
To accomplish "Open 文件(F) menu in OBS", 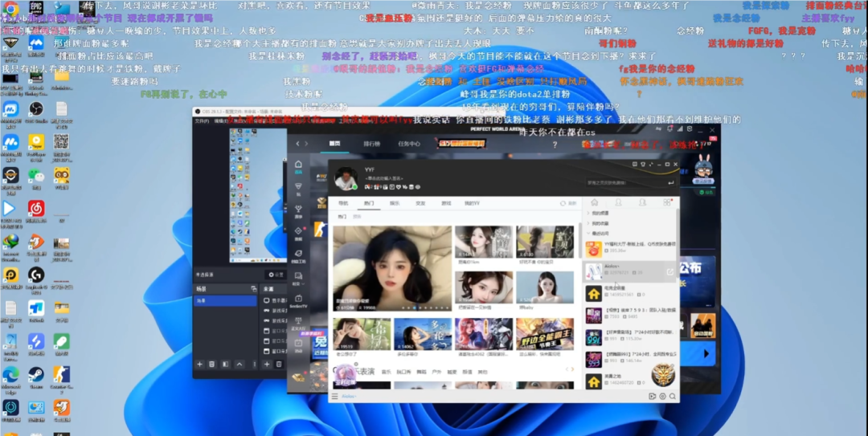I will 202,120.
